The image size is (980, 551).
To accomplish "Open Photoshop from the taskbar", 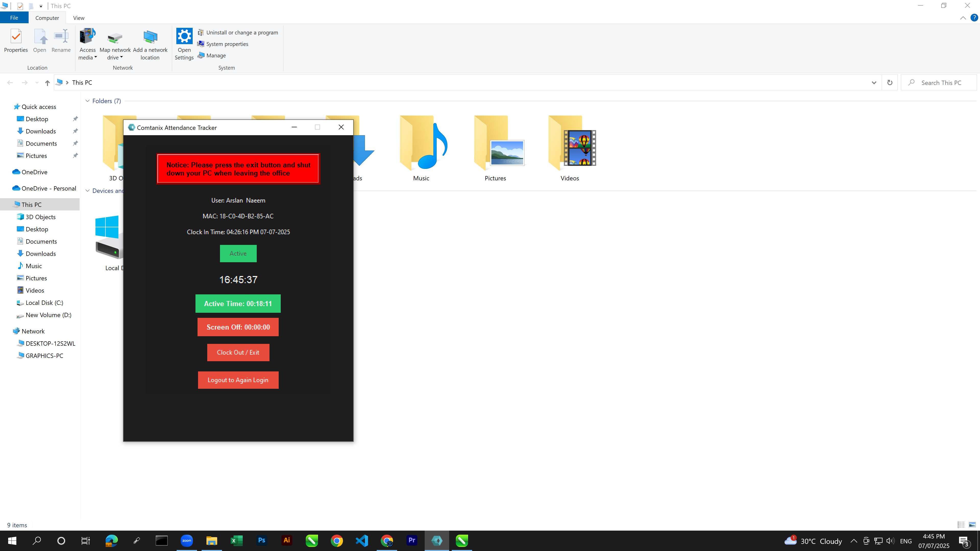I will [262, 541].
